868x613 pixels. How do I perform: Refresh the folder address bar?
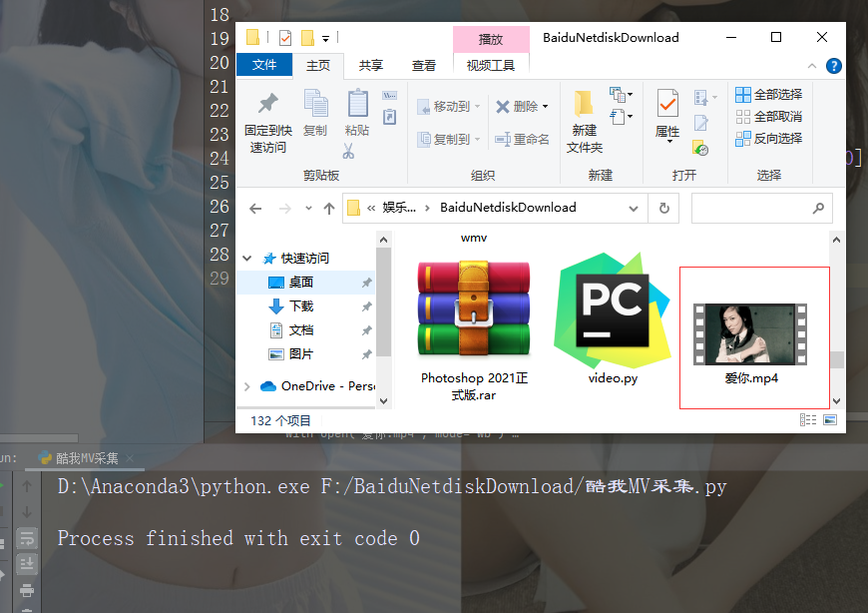pyautogui.click(x=664, y=209)
